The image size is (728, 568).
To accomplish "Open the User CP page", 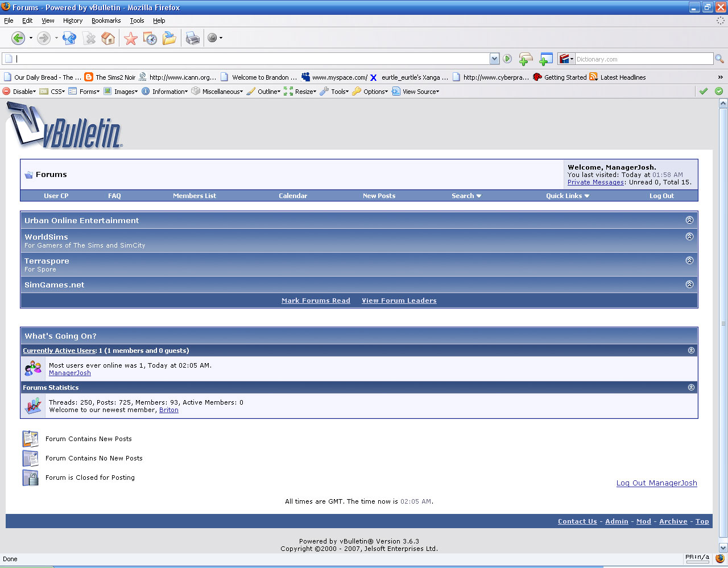I will [x=56, y=196].
